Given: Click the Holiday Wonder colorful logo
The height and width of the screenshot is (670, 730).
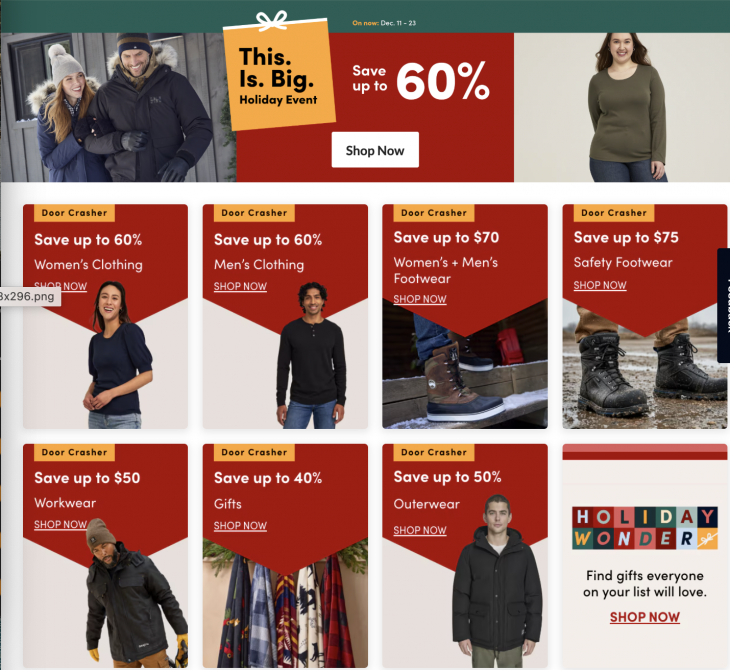Looking at the screenshot, I should coord(645,528).
